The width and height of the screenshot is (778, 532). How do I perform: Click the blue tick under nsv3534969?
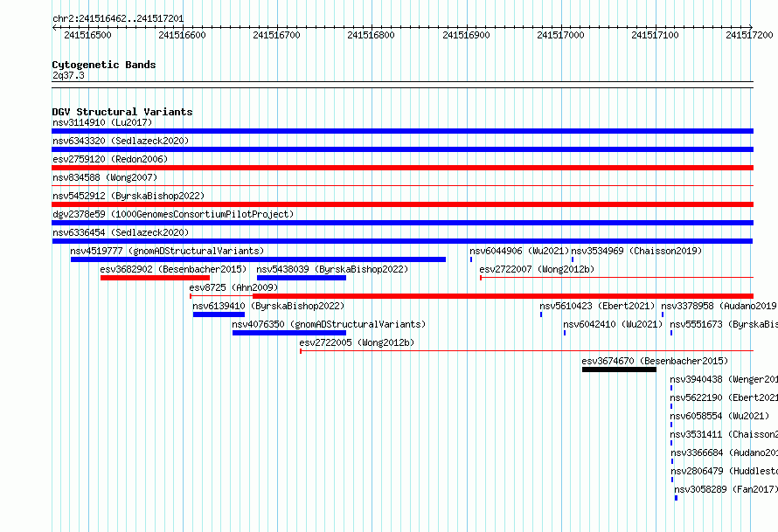pyautogui.click(x=573, y=259)
